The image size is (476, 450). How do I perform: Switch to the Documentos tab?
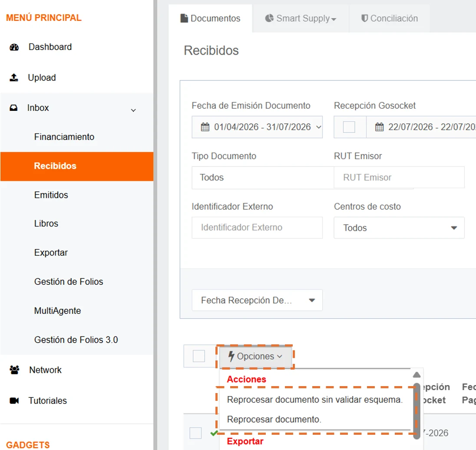(210, 18)
